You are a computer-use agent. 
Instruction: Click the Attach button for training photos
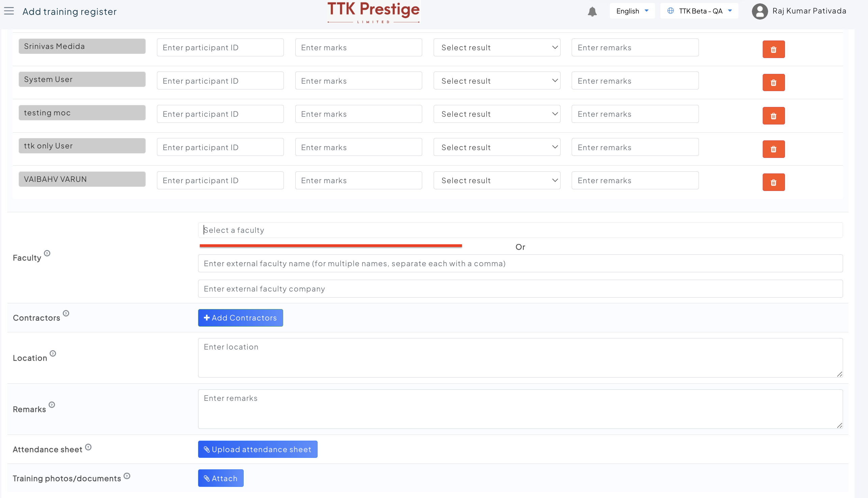(221, 478)
